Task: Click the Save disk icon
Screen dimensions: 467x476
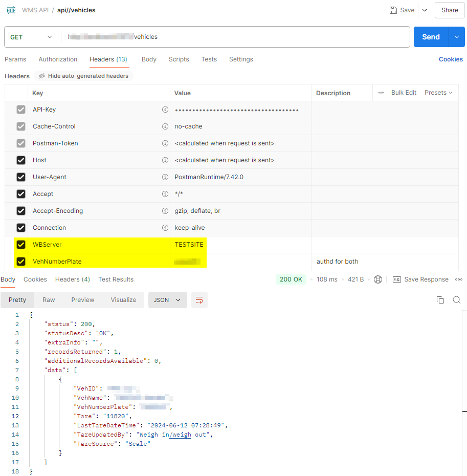Action: pyautogui.click(x=393, y=10)
